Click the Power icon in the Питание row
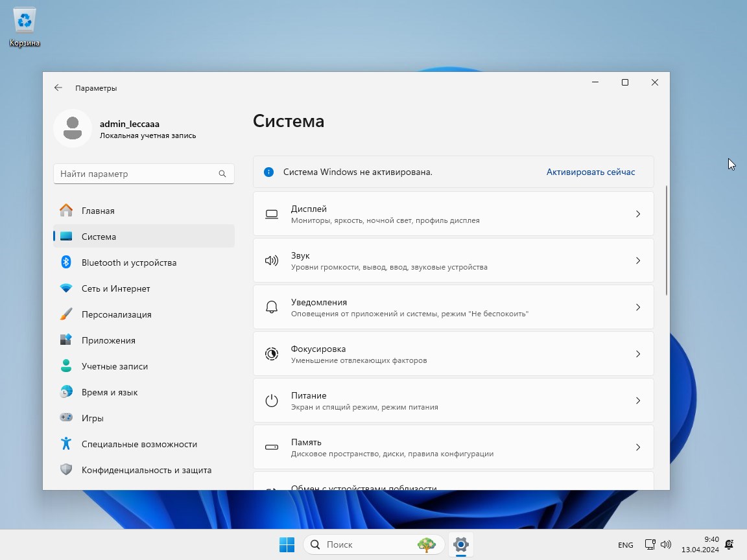Screen dimensions: 747x560 [272, 401]
